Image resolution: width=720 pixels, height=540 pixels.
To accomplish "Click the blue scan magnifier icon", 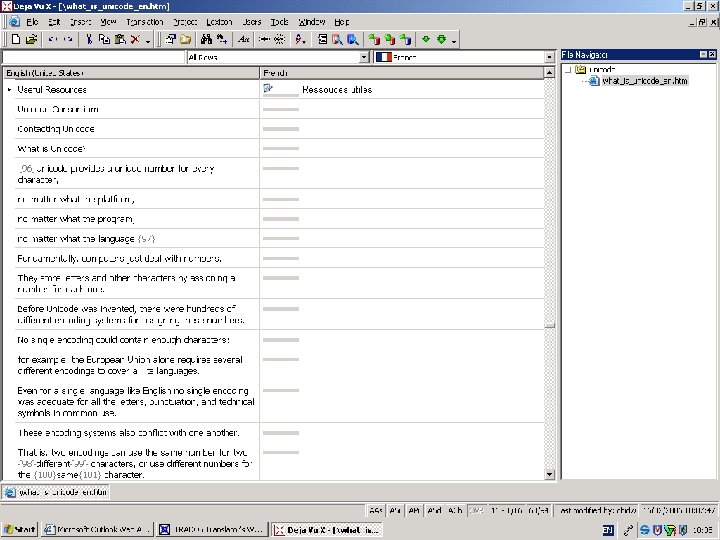I will click(x=353, y=39).
